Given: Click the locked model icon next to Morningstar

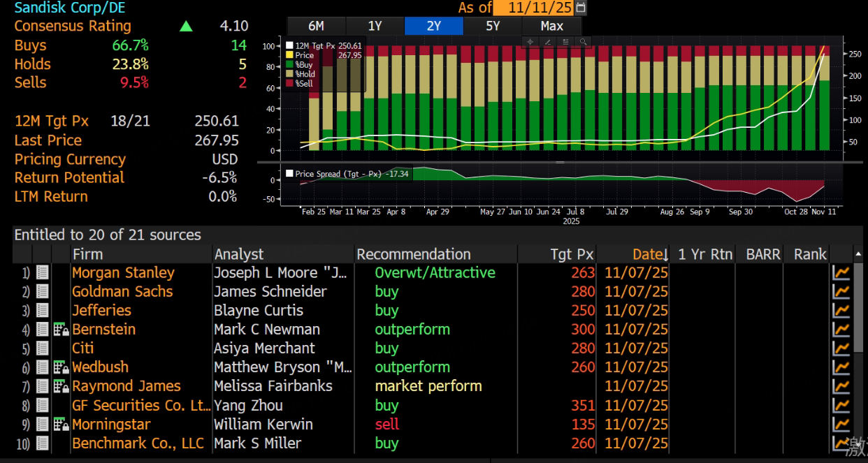Looking at the screenshot, I should (x=61, y=425).
